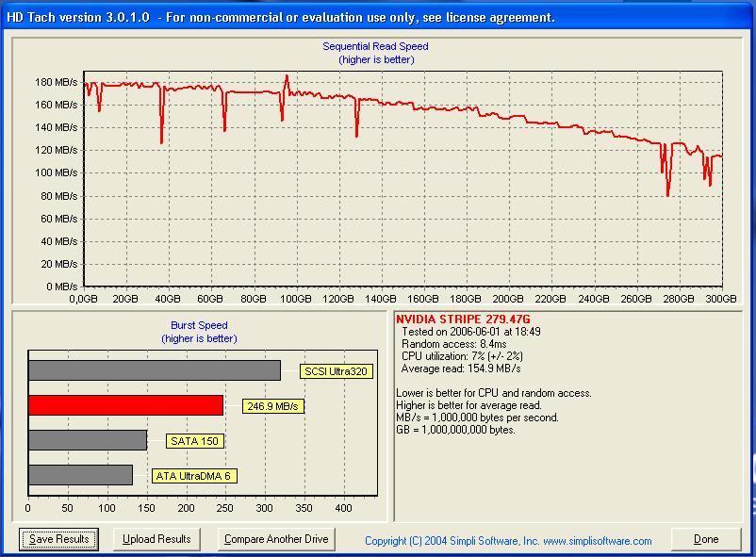
Task: Click the 246.9 MB/s value label
Action: (272, 406)
